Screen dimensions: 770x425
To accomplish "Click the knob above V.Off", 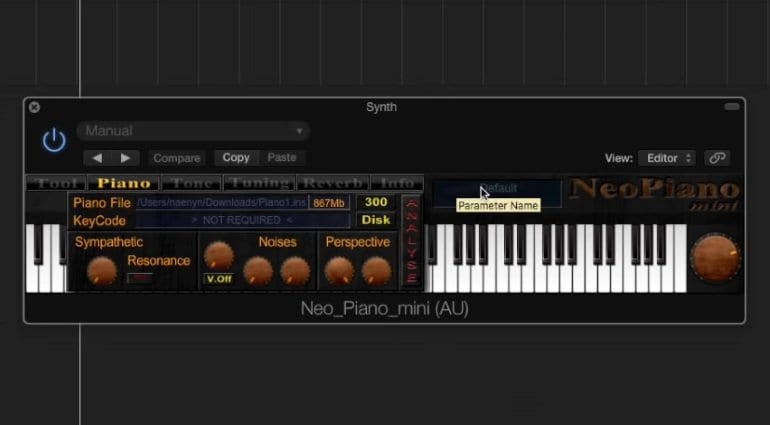I will point(219,256).
